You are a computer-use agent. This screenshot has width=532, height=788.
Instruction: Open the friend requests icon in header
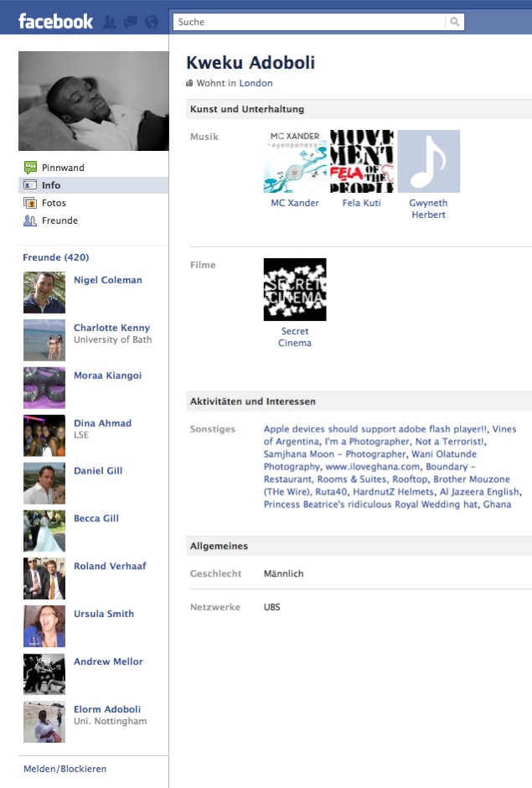coord(110,22)
